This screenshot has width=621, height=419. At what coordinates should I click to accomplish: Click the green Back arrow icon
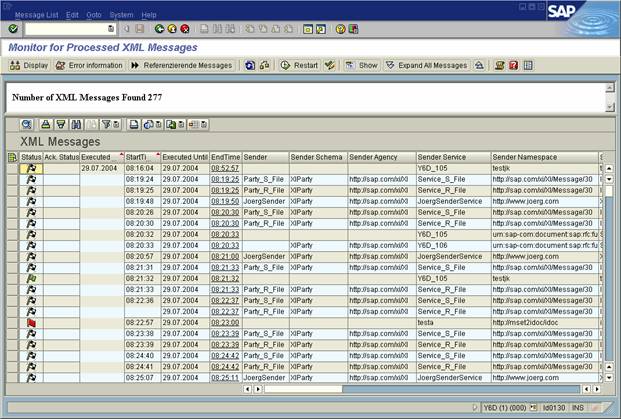159,29
